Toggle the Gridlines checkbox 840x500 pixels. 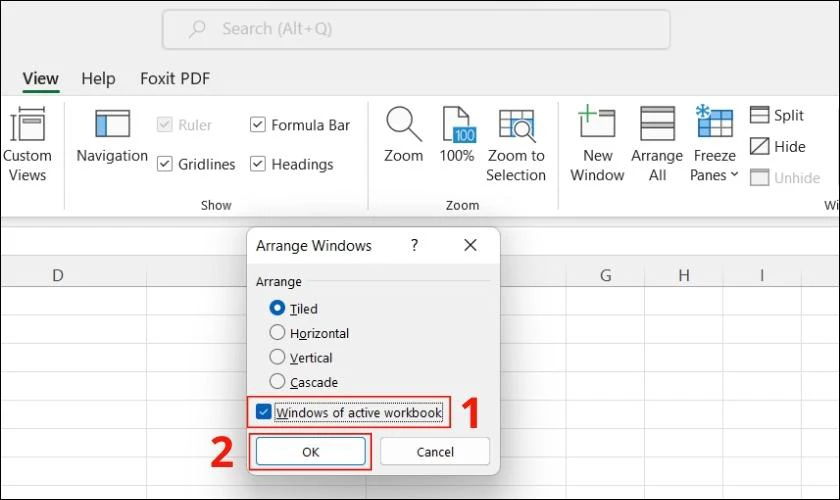[x=164, y=164]
